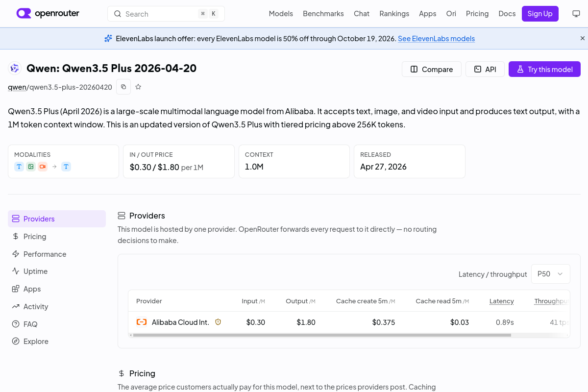Open Ori in the top navigation
The width and height of the screenshot is (588, 392).
(x=451, y=14)
